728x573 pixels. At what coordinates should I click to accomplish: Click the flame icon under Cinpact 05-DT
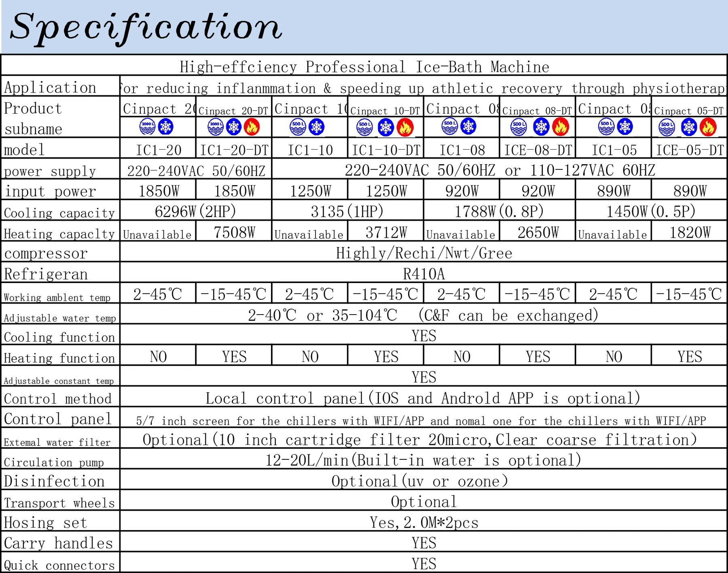708,128
